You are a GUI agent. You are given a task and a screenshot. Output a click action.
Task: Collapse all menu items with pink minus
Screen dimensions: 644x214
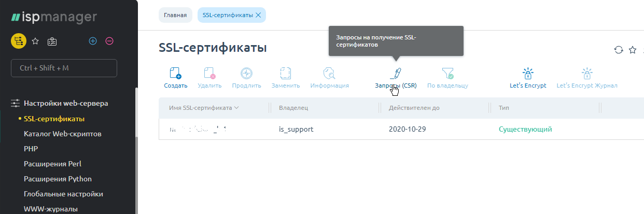click(109, 41)
